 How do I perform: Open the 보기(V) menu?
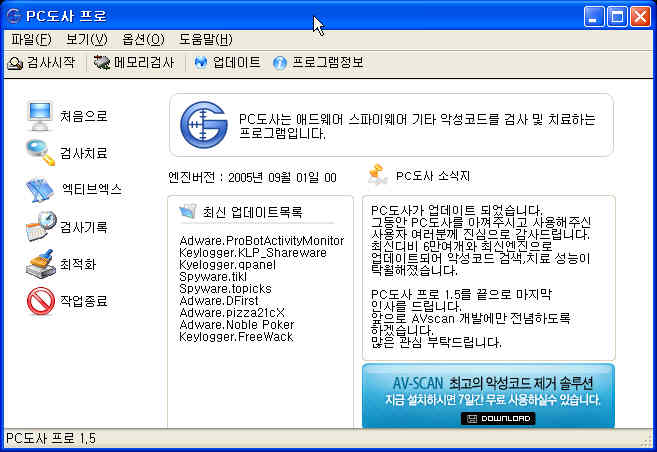tap(86, 39)
